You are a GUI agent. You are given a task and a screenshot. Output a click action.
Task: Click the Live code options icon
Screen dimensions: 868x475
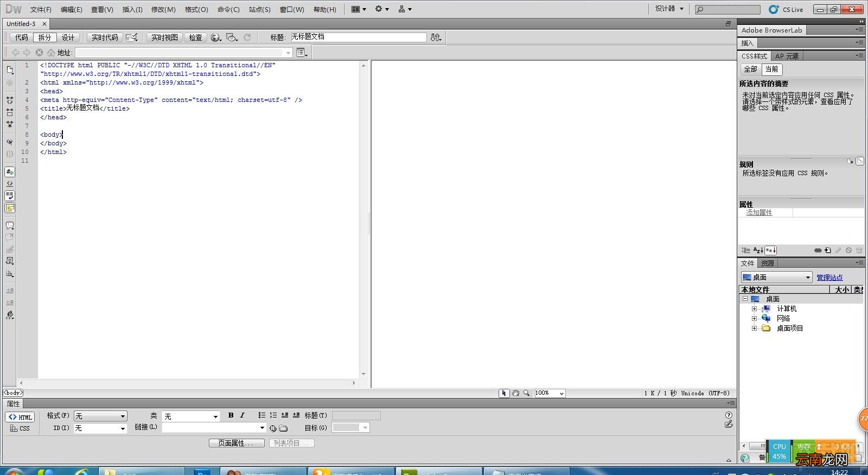click(132, 37)
